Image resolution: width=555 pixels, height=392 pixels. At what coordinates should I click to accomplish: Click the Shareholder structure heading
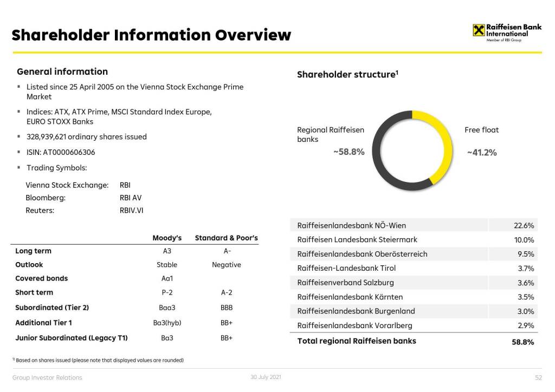(x=348, y=75)
